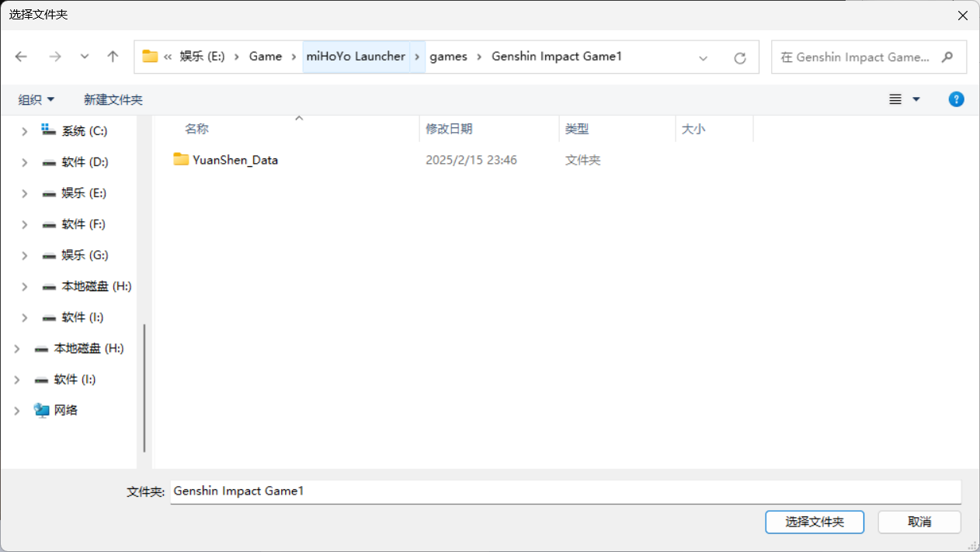Select the YuanShen_Data folder
Viewport: 980px width, 552px height.
235,160
